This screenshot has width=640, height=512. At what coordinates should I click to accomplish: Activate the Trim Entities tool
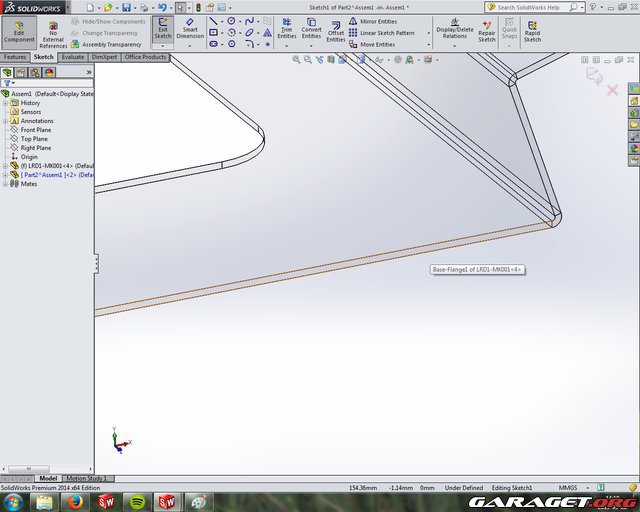tap(286, 31)
